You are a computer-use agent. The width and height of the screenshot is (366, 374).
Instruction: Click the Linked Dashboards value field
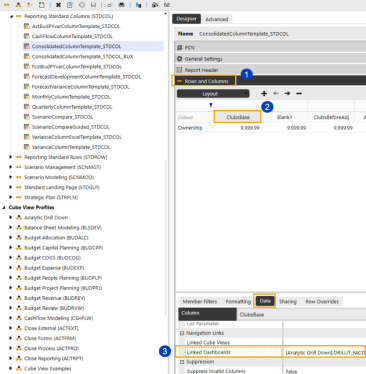(x=324, y=352)
